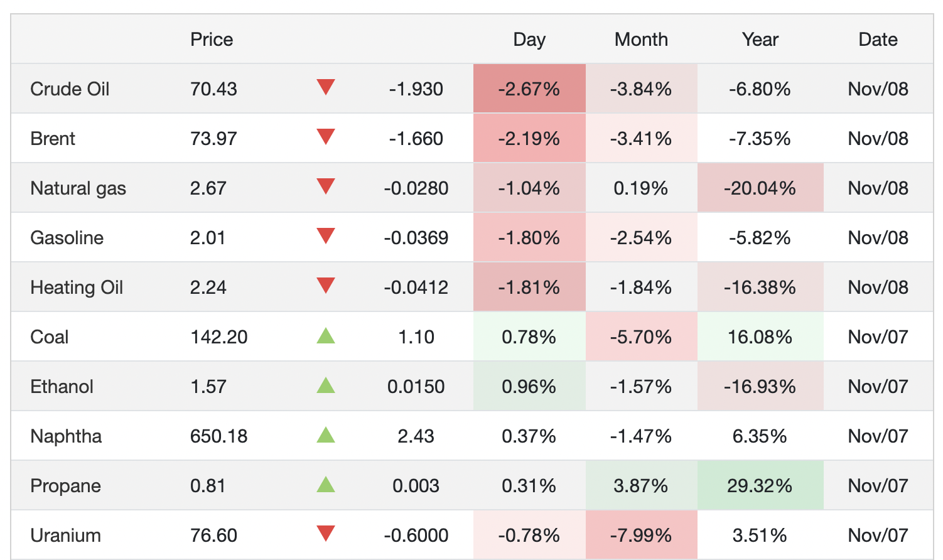The width and height of the screenshot is (943, 560).
Task: Click Uranium year change 3.51%
Action: coord(760,536)
